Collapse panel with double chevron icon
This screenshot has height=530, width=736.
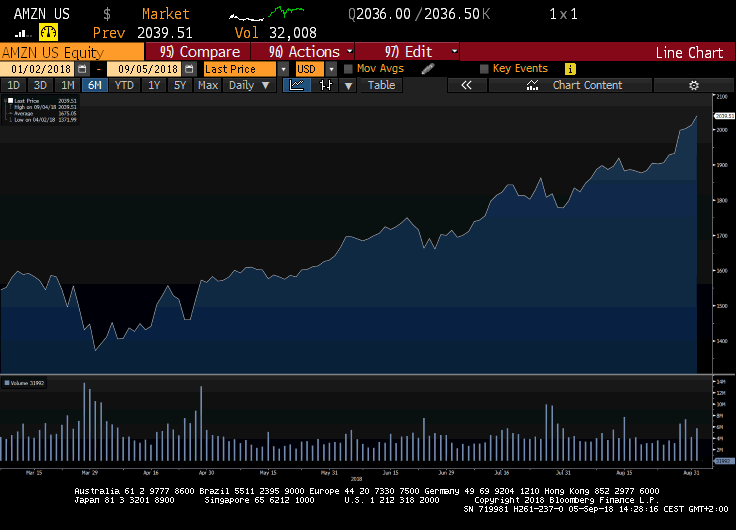467,85
